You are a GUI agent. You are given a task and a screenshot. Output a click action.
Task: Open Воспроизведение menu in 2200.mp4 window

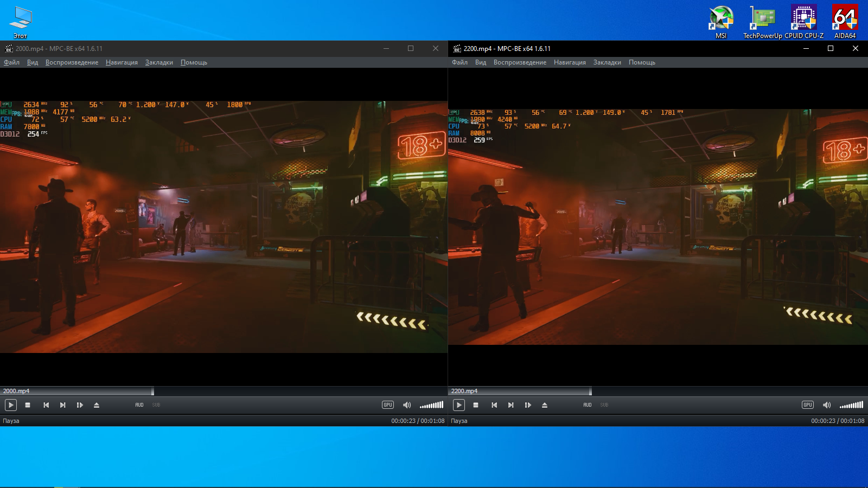520,62
